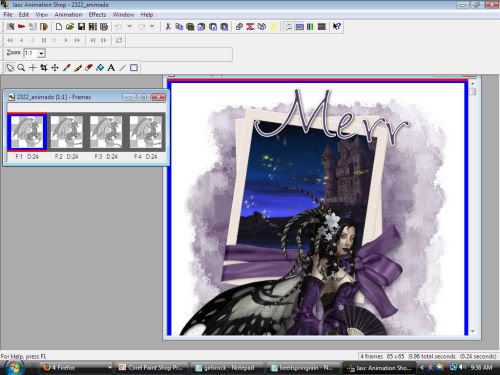
Task: Click the Copy icon in toolbar
Action: click(179, 27)
